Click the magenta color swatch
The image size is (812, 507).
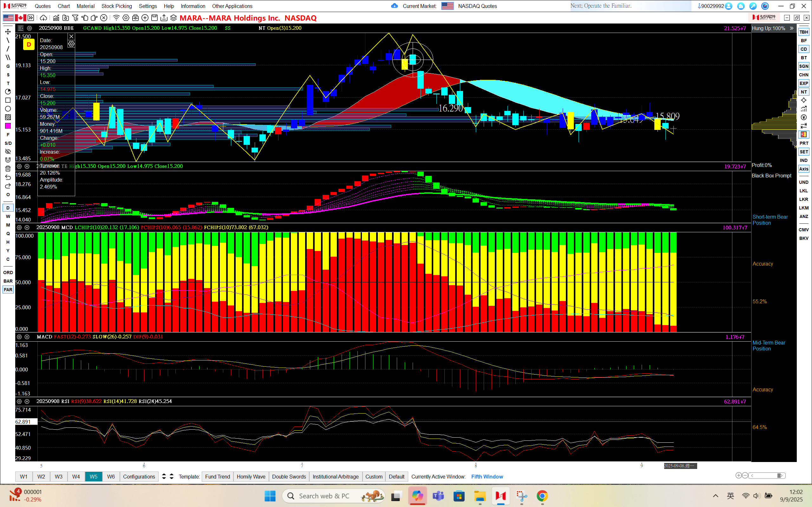(x=8, y=126)
